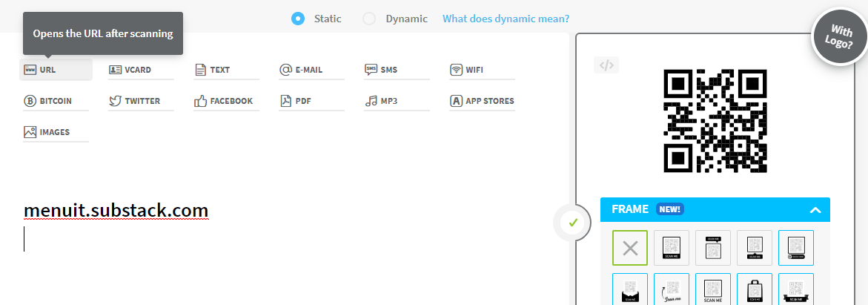Choose the TEXT code type
This screenshot has width=868, height=305.
[x=226, y=70]
